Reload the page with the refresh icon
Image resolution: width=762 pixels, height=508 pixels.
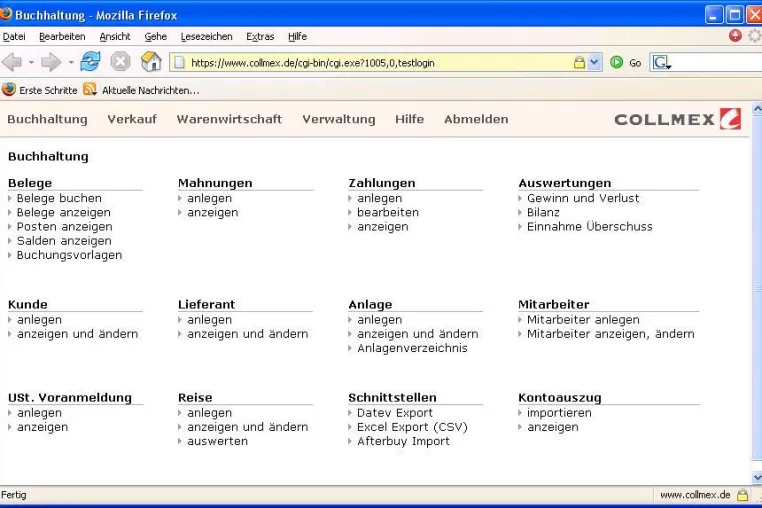click(x=90, y=62)
